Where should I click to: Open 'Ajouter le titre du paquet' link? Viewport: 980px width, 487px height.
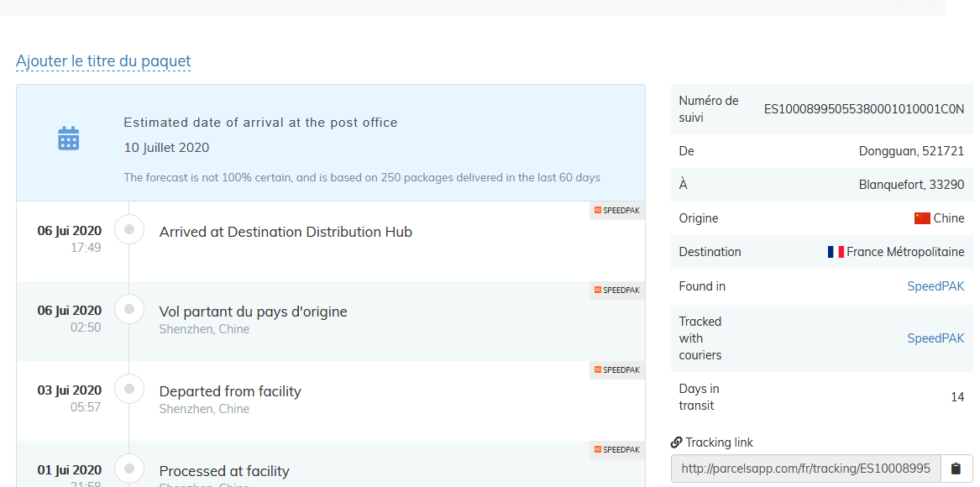(103, 61)
